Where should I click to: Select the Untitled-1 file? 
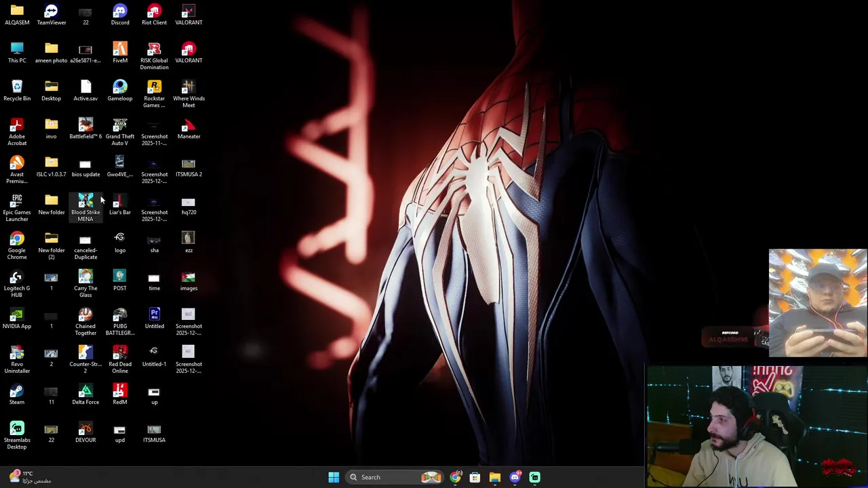pyautogui.click(x=154, y=356)
